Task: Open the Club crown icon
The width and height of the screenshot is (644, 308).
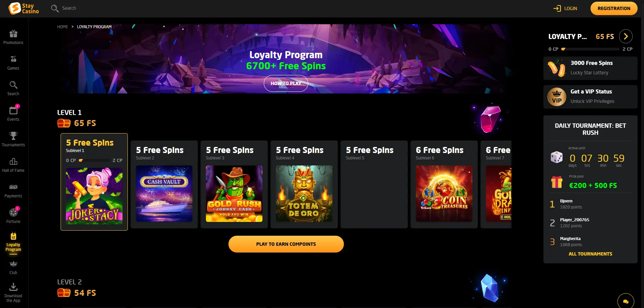Action: pyautogui.click(x=13, y=264)
